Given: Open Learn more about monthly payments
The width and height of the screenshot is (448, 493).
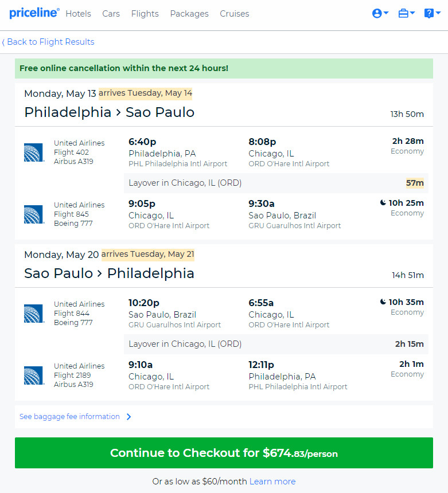Looking at the screenshot, I should tap(272, 482).
